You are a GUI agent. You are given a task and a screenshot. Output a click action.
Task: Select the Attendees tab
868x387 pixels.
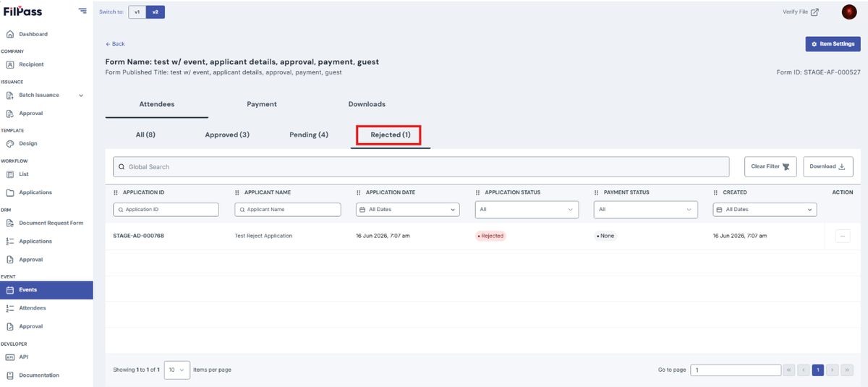157,104
